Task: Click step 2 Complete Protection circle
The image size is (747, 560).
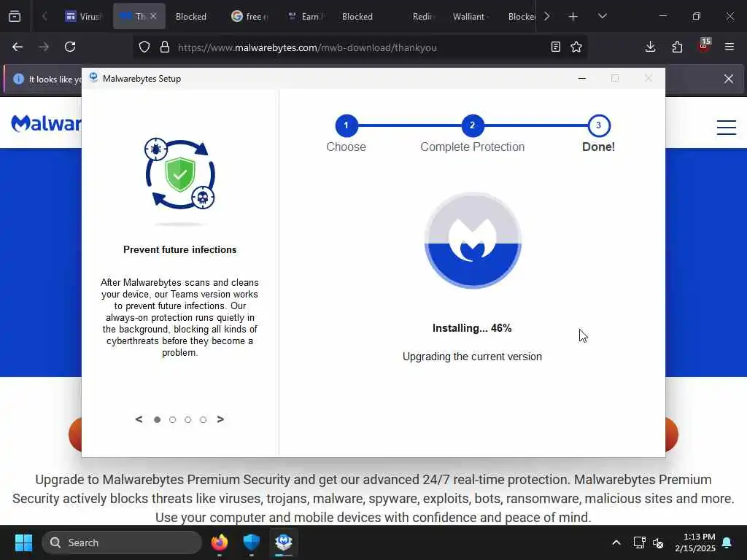Action: point(472,125)
